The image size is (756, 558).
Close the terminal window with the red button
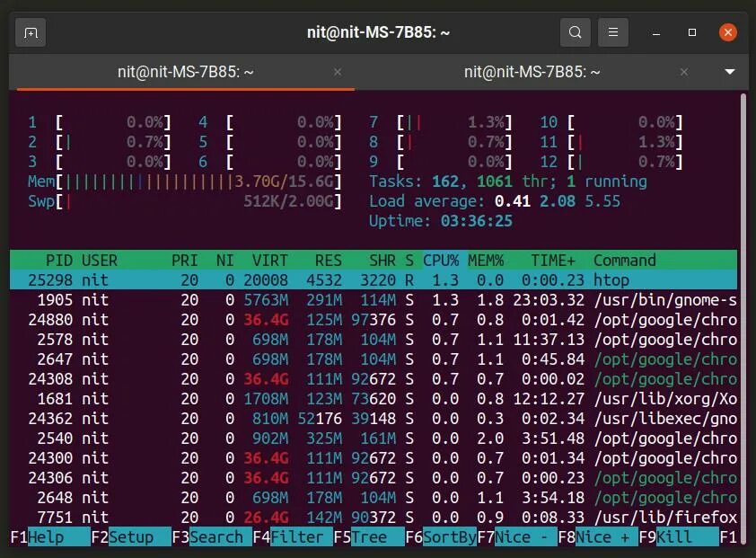pyautogui.click(x=727, y=33)
